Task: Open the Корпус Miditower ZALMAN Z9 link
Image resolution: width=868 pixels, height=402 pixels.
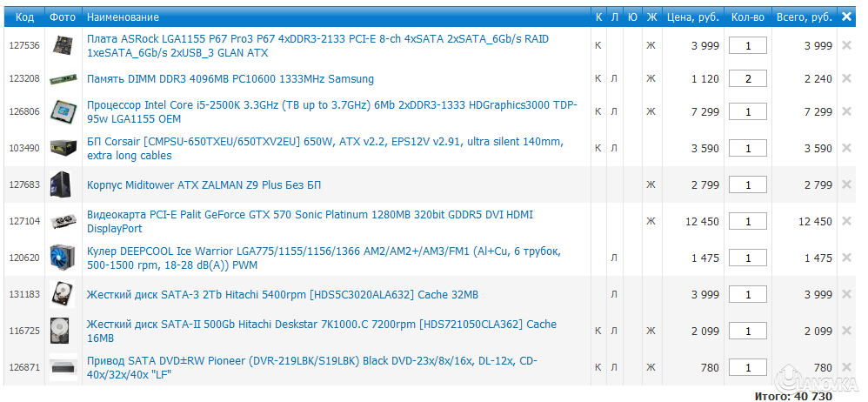Action: point(204,185)
